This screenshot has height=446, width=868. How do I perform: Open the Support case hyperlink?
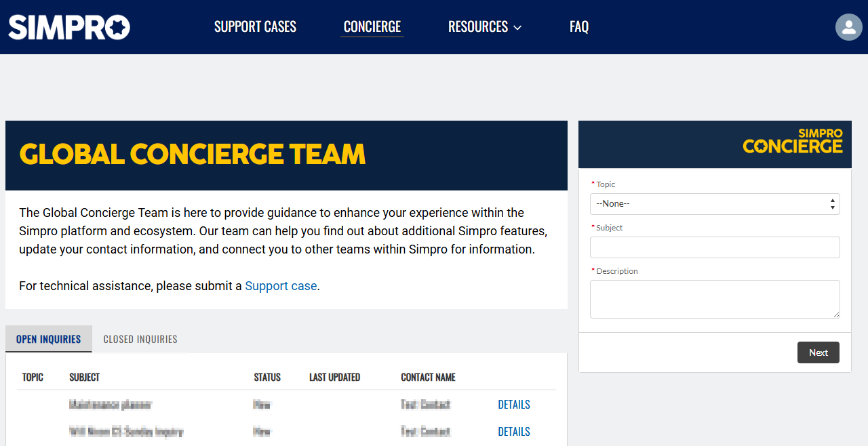click(281, 285)
